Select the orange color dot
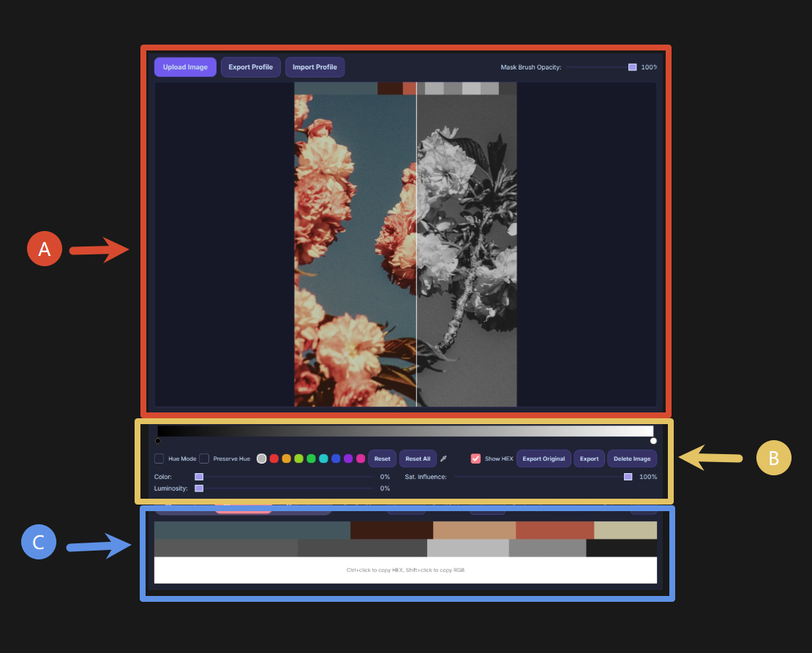Screen dimensions: 812x653 coord(286,458)
